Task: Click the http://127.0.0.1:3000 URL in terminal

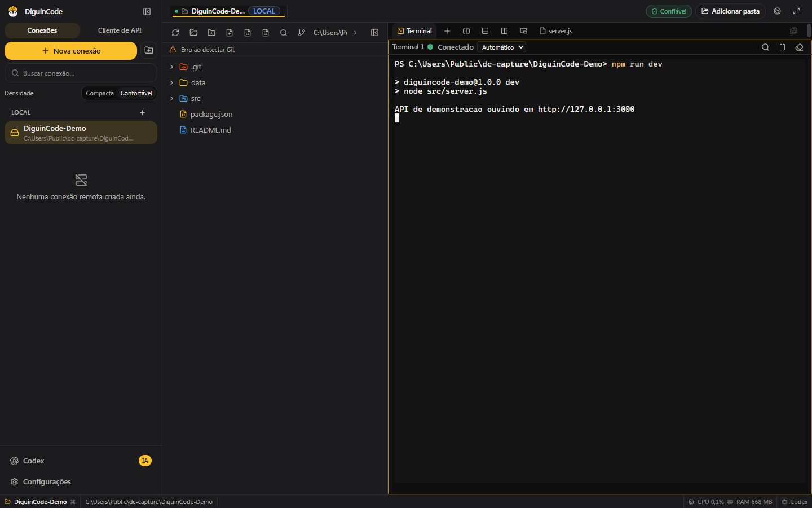Action: pyautogui.click(x=586, y=110)
